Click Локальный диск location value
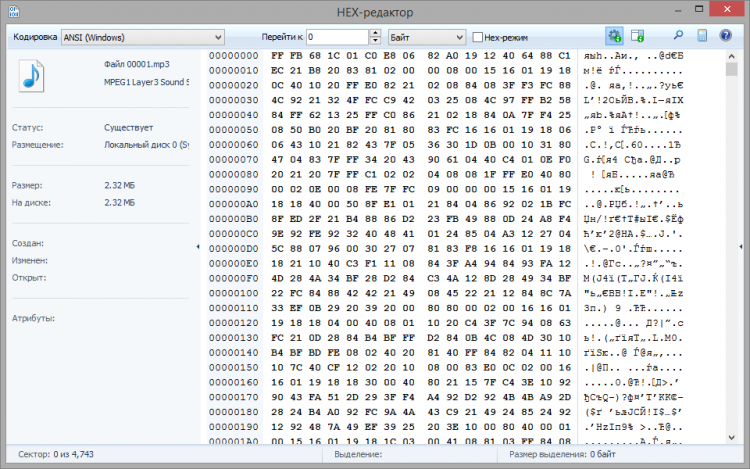 pos(146,145)
